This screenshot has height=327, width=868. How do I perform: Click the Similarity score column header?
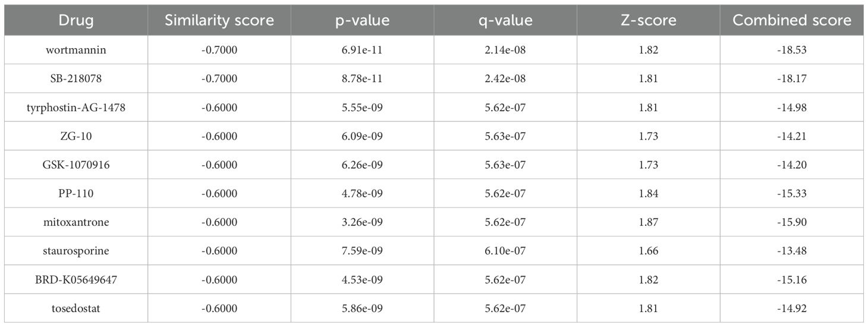(219, 20)
